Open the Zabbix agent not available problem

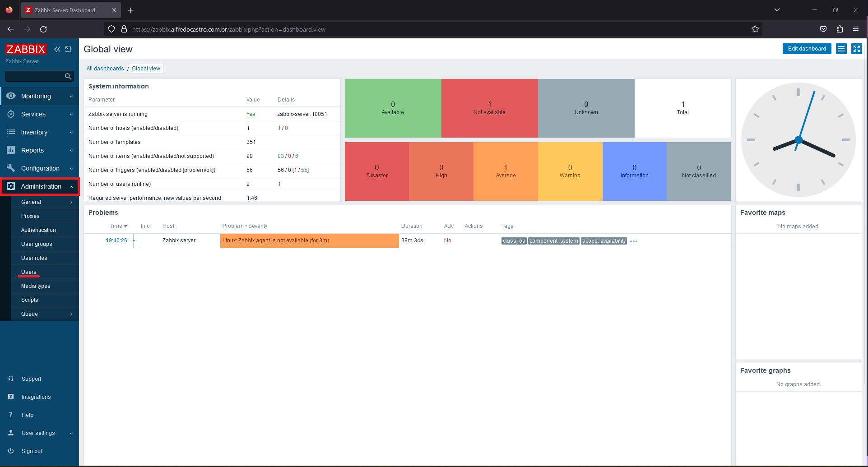(276, 240)
